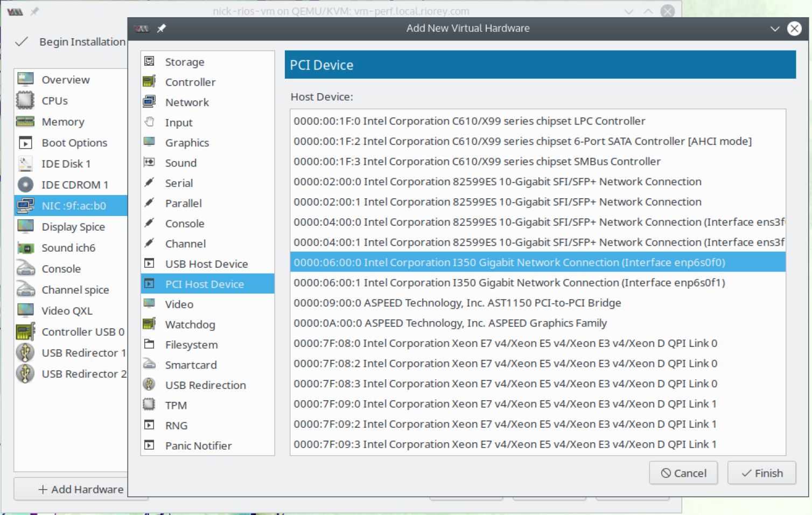Select the Storage hardware type icon

149,61
